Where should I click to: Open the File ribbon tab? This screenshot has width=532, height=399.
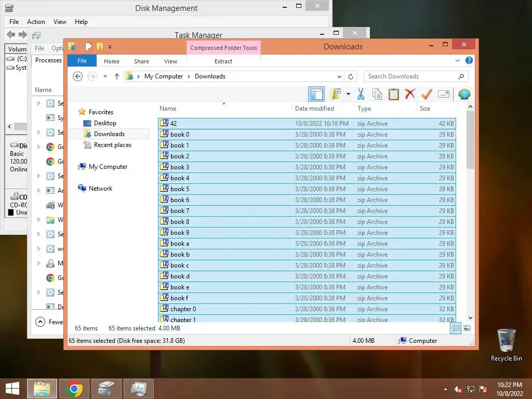82,61
